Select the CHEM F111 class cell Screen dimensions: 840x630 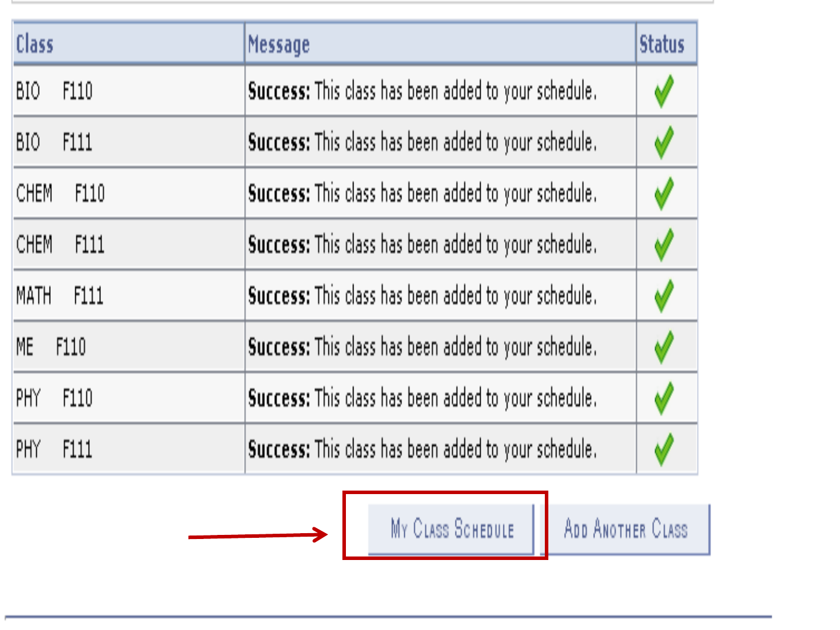(61, 245)
